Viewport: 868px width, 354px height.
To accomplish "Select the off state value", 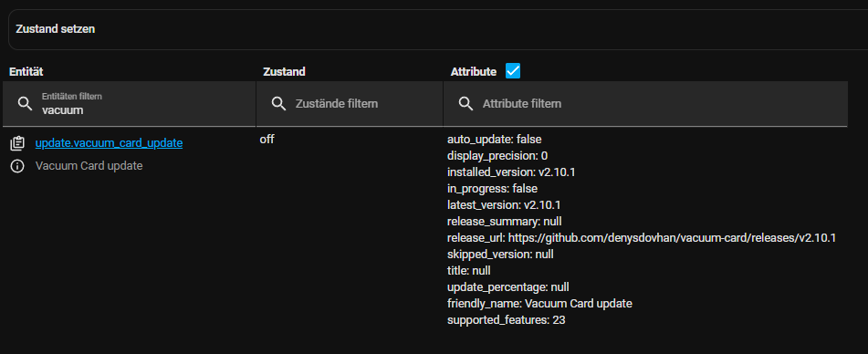I will (267, 140).
